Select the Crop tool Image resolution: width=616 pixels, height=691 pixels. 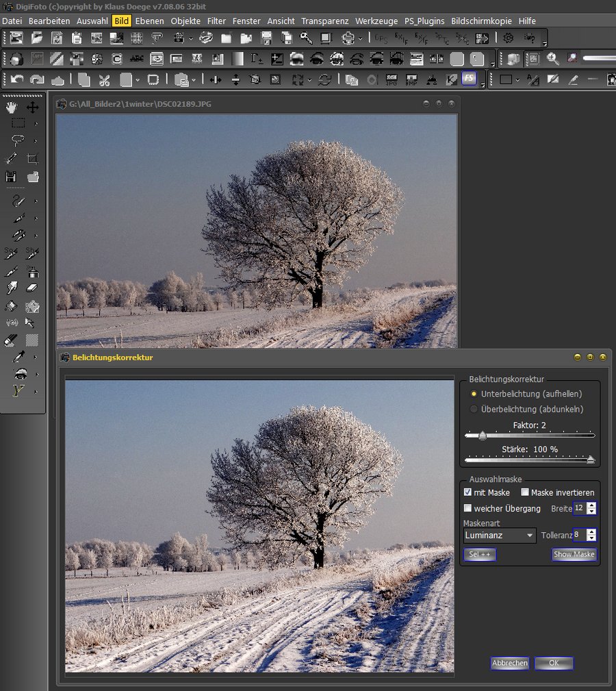(x=32, y=159)
